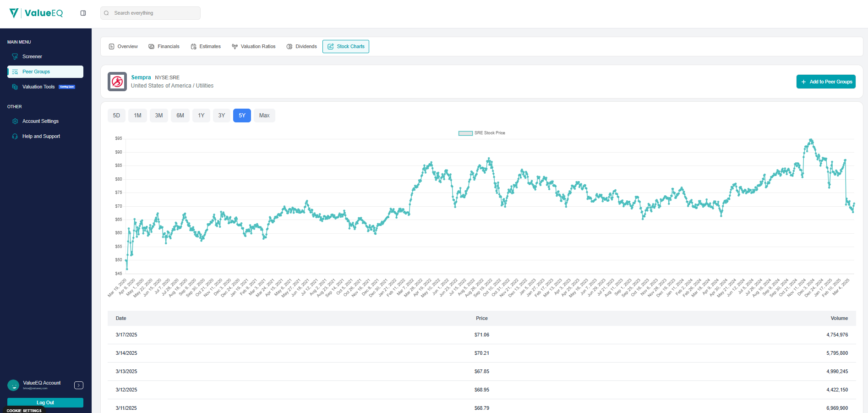Select the 3M time range
This screenshot has height=413, width=868.
click(x=159, y=116)
